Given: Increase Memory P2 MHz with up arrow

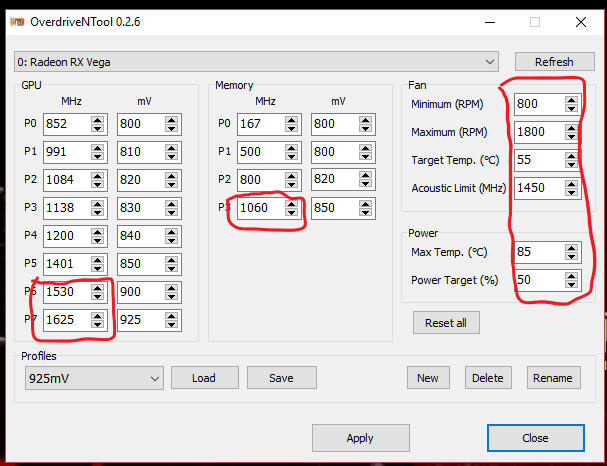Looking at the screenshot, I should tap(291, 176).
